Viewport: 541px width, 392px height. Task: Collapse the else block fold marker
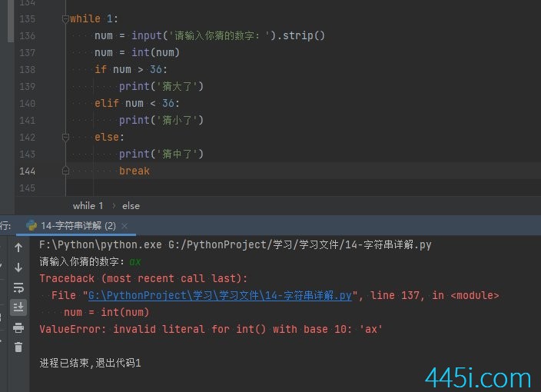(x=65, y=138)
